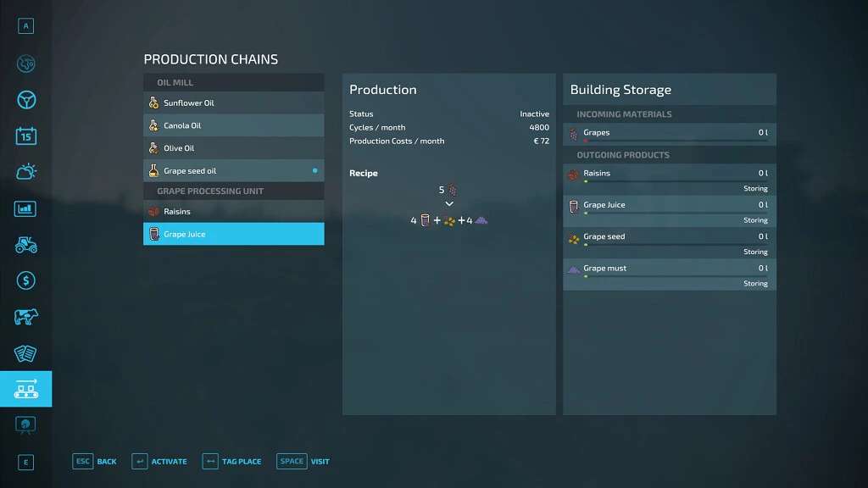Open the weather forecast sidebar icon

pyautogui.click(x=25, y=172)
